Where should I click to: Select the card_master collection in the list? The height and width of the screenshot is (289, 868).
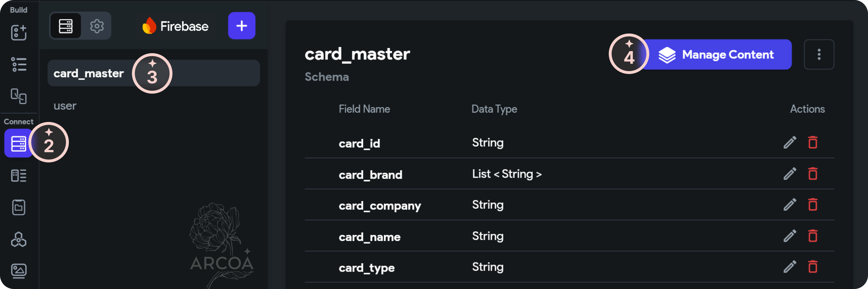click(88, 73)
